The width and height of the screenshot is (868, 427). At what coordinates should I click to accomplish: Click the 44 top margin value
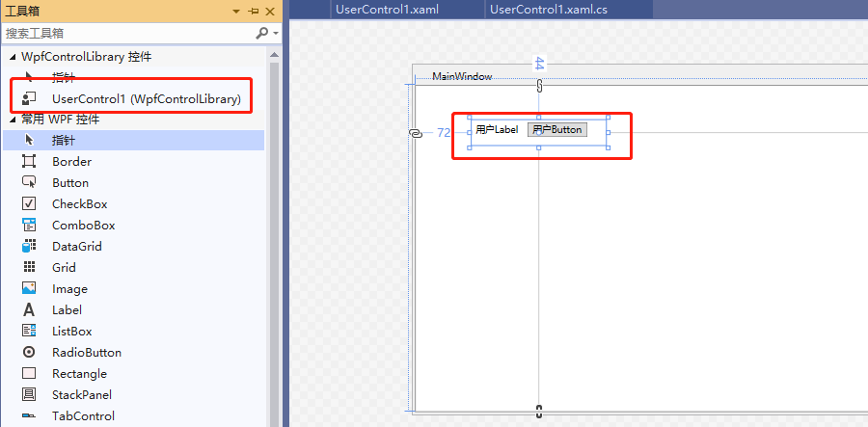[x=540, y=63]
